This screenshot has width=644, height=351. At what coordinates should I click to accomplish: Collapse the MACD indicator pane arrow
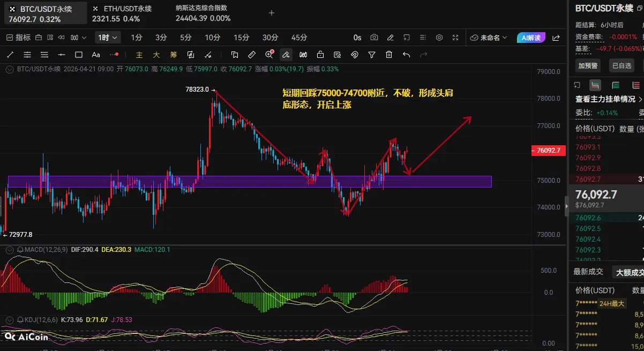point(9,250)
